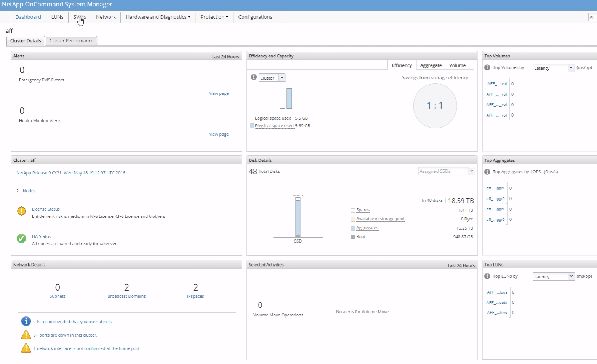Image resolution: width=597 pixels, height=364 pixels.
Task: Click the Logical space used label
Action: (x=273, y=118)
